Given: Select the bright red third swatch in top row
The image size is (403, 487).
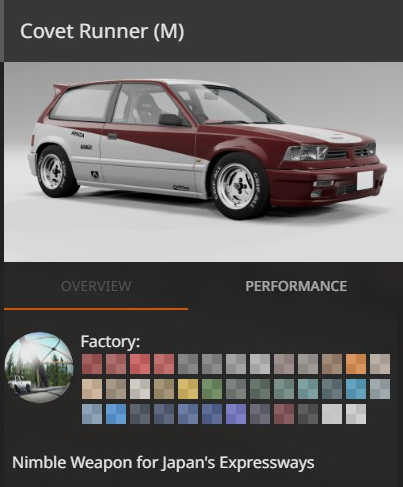Looking at the screenshot, I should click(140, 364).
